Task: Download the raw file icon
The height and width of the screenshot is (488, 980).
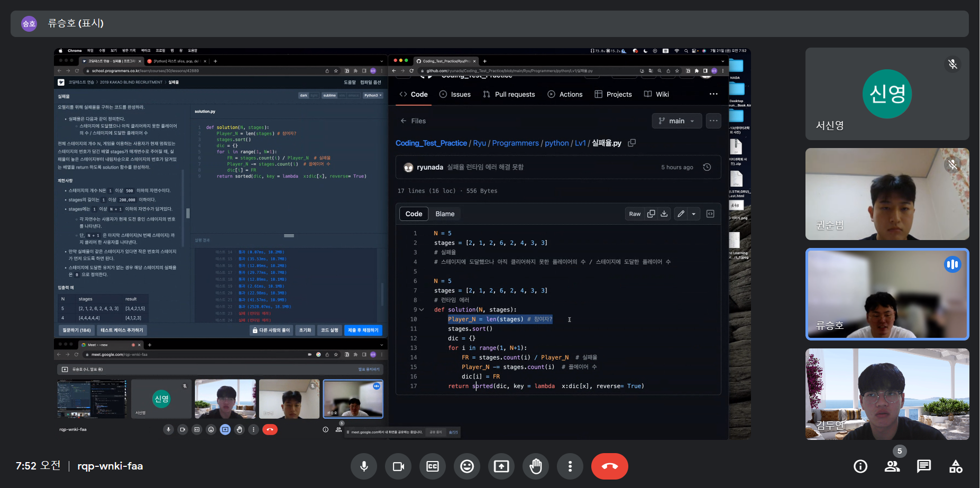Action: 664,214
